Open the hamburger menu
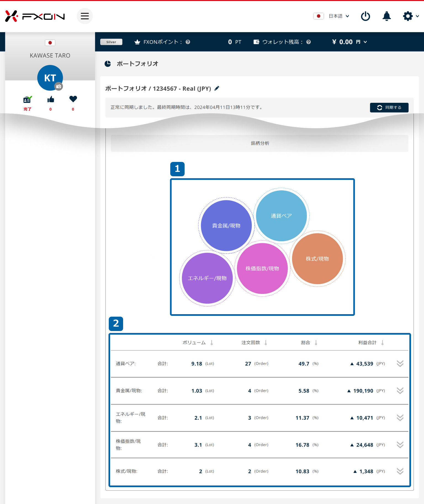This screenshot has width=424, height=504. click(x=85, y=16)
